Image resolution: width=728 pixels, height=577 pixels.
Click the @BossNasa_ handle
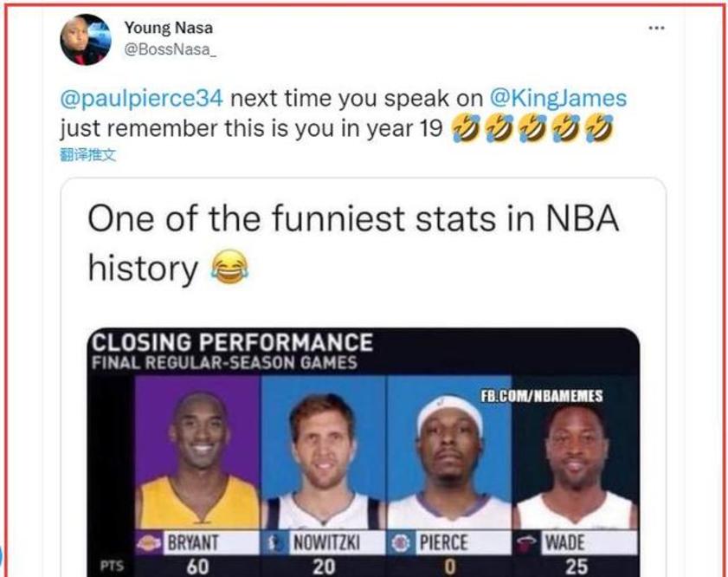pyautogui.click(x=171, y=49)
